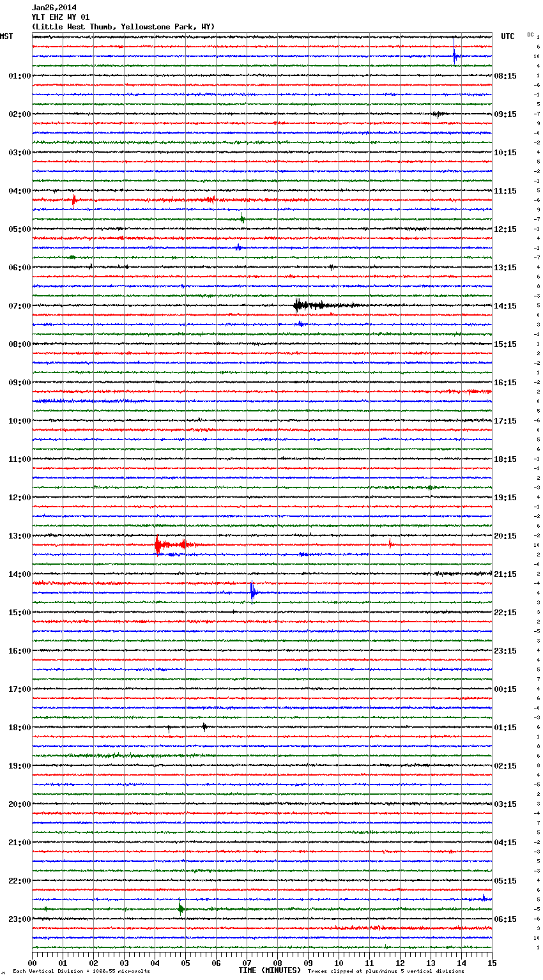The image size is (543, 980).
Task: Click the 08:15 UTC time label
Action: (505, 76)
